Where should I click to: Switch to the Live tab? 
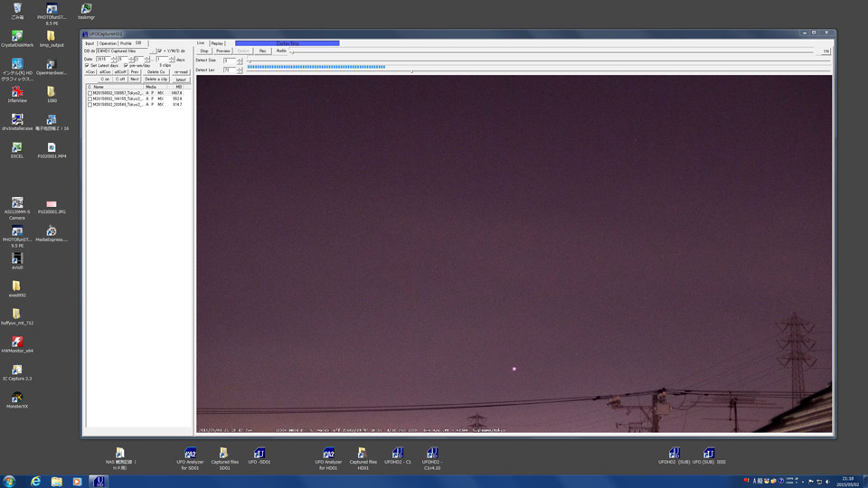click(201, 43)
